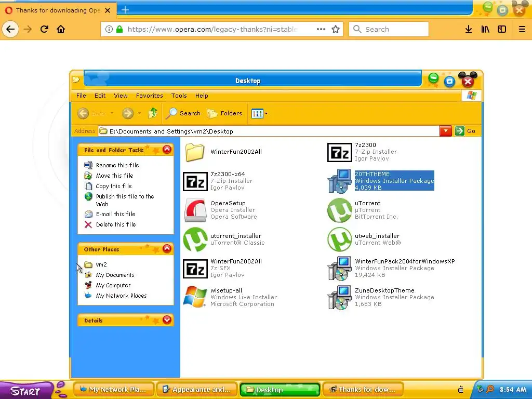Select the utorrent_installer icon
The height and width of the screenshot is (399, 532).
coord(195,240)
